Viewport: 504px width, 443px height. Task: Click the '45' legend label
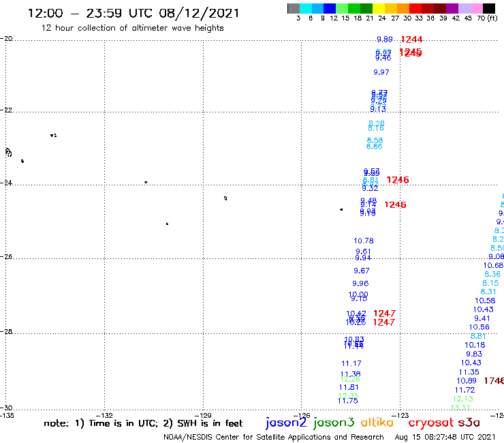(x=468, y=18)
